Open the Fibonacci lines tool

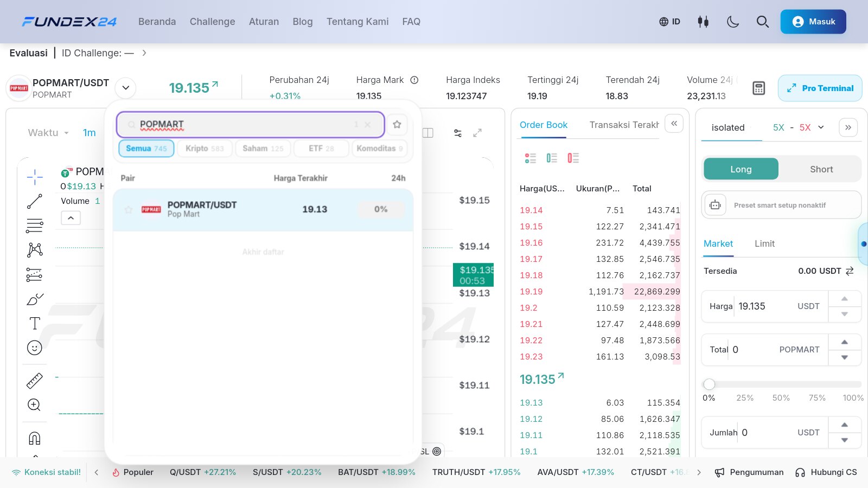tap(35, 226)
